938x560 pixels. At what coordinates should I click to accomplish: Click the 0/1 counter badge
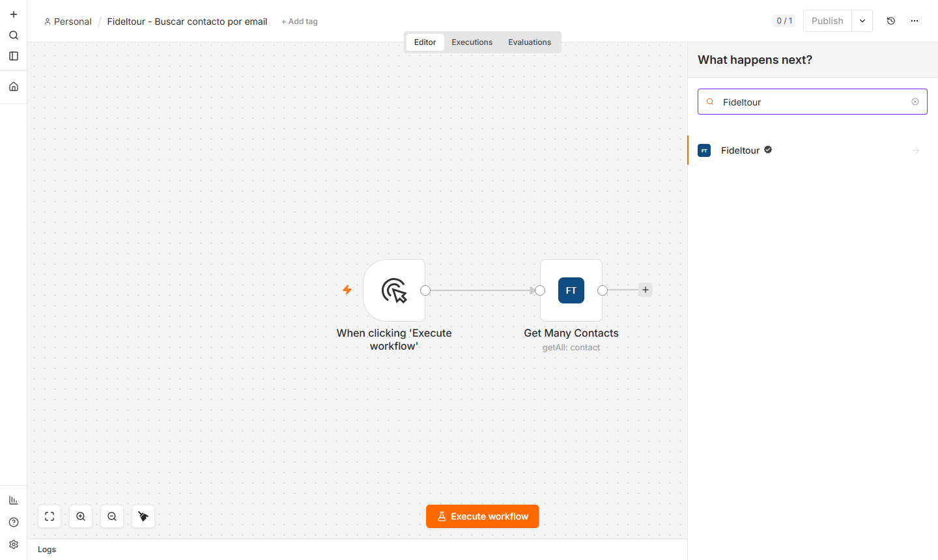[x=784, y=21]
